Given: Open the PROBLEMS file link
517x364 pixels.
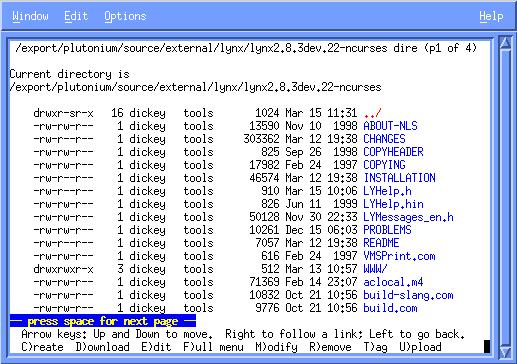Looking at the screenshot, I should [x=387, y=230].
